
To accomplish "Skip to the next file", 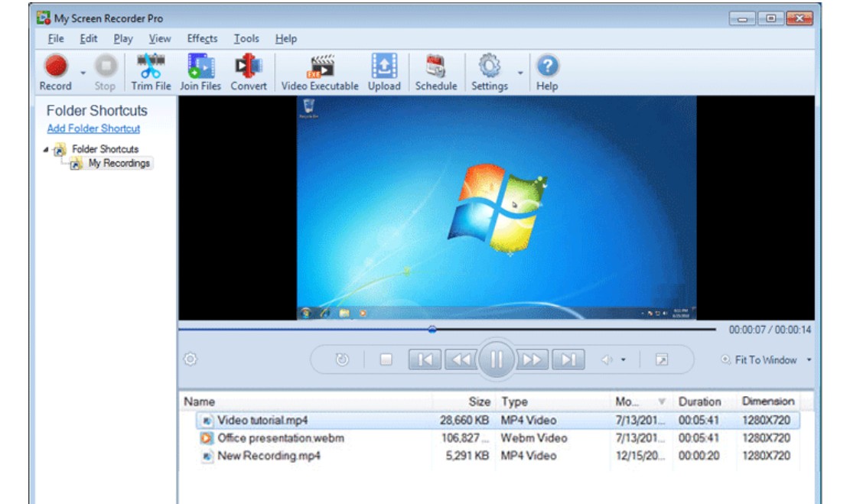I will tap(568, 359).
